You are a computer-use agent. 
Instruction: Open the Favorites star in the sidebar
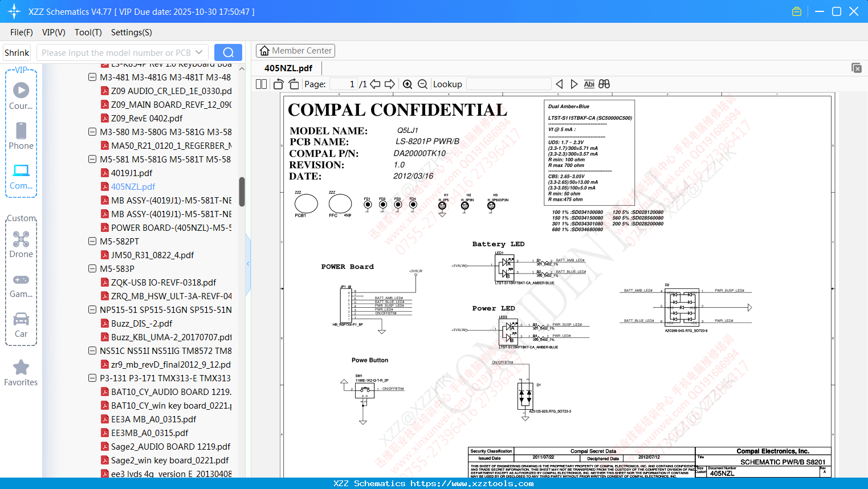(21, 373)
